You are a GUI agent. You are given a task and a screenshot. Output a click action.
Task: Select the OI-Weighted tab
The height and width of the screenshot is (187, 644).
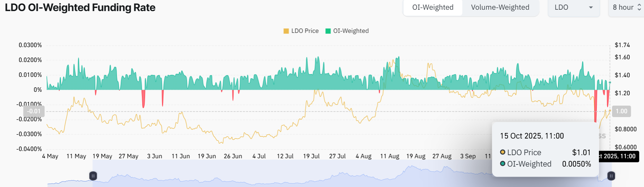(x=432, y=7)
